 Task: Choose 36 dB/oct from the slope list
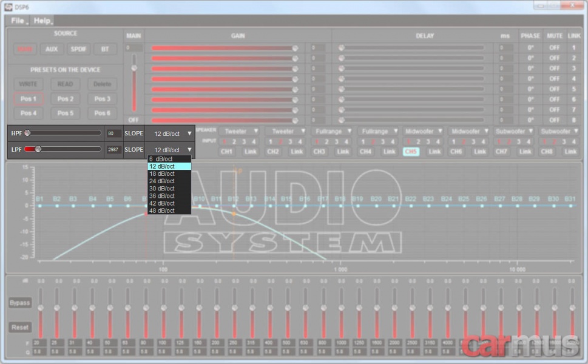click(169, 196)
